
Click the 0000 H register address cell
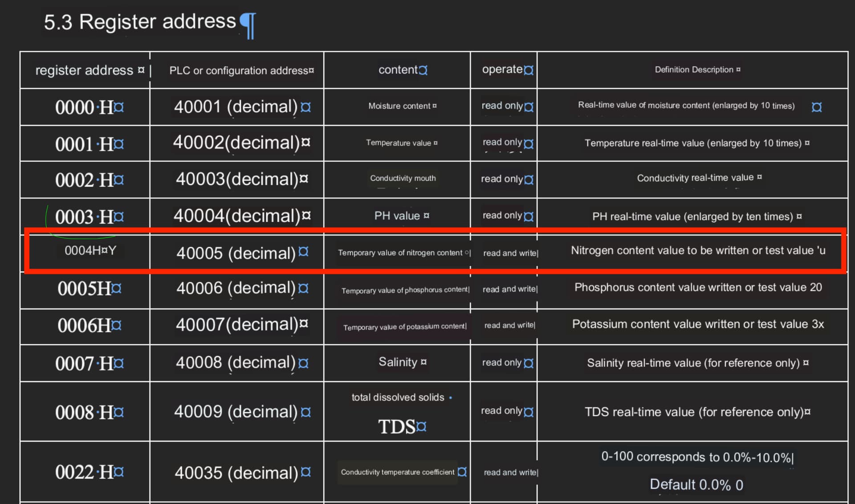(85, 107)
